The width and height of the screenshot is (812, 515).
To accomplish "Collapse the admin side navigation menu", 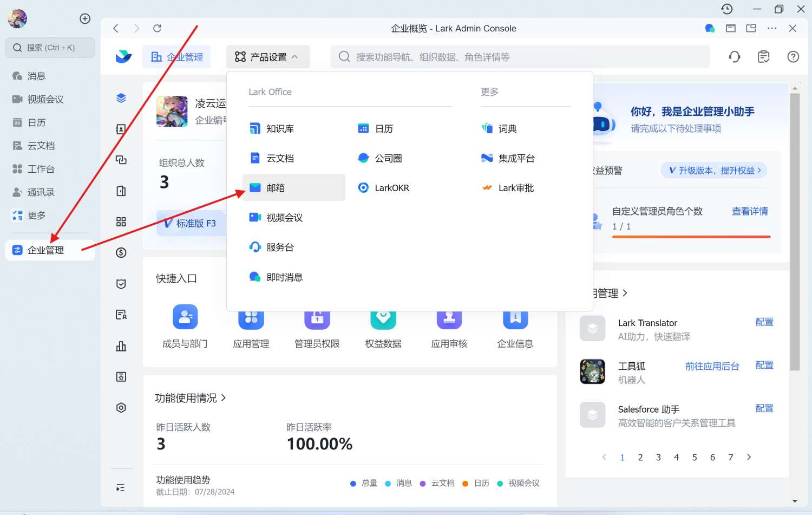I will (x=121, y=488).
